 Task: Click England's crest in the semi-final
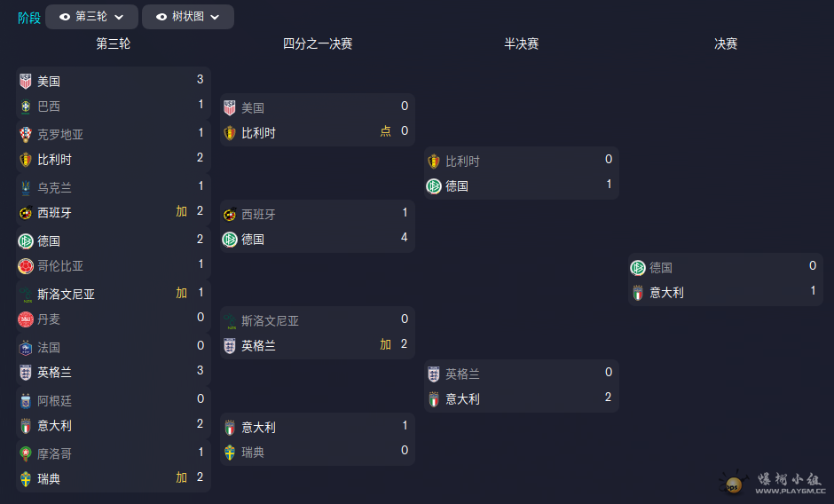click(x=434, y=374)
